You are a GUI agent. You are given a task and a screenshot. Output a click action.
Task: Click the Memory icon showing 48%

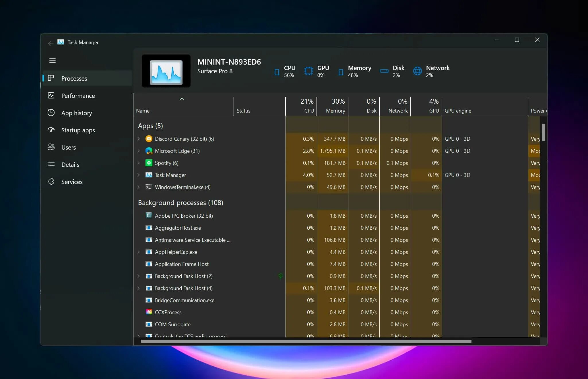340,71
